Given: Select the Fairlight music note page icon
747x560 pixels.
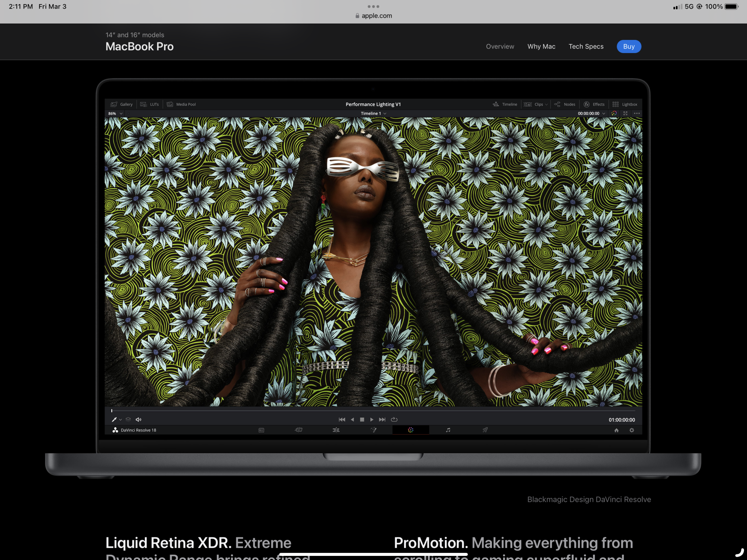Looking at the screenshot, I should (x=448, y=430).
